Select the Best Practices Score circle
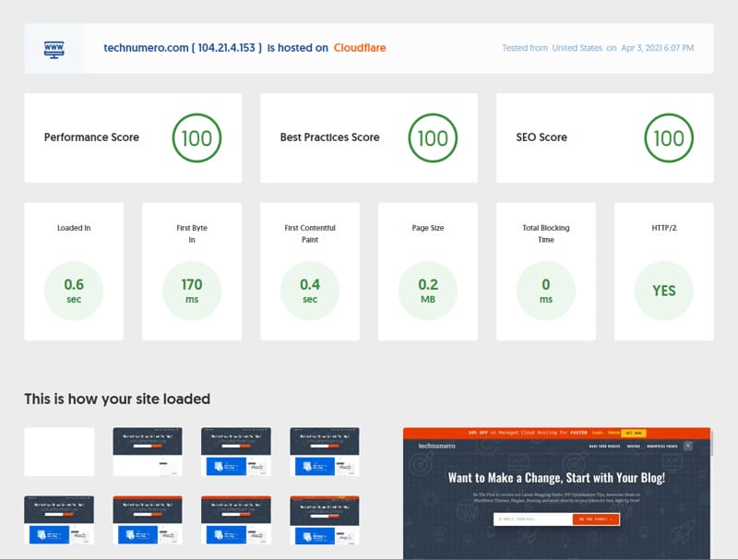The image size is (738, 560). (434, 137)
